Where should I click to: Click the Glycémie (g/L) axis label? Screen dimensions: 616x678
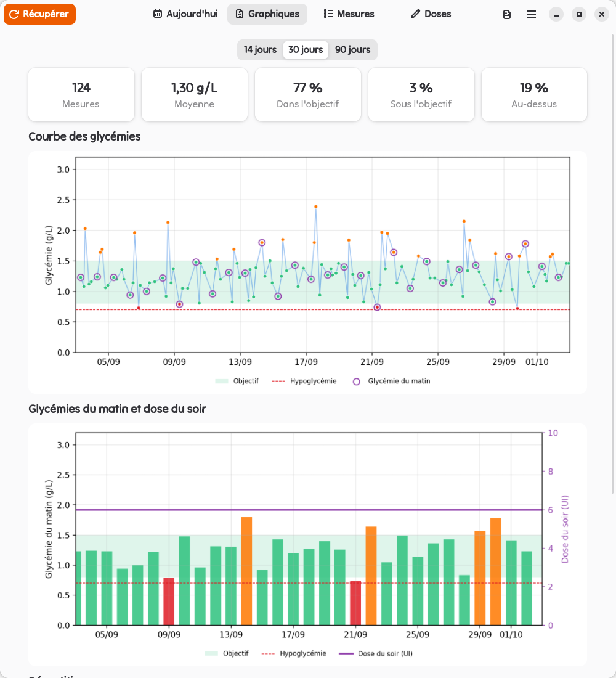[x=49, y=255]
